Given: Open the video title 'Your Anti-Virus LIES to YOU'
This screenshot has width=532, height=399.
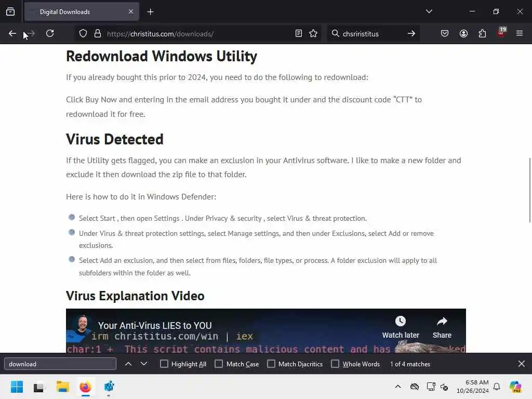Looking at the screenshot, I should coord(155,325).
